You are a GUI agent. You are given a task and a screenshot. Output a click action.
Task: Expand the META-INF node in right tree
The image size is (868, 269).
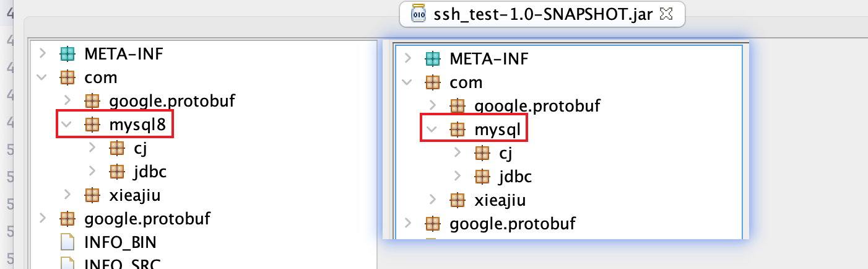(407, 59)
